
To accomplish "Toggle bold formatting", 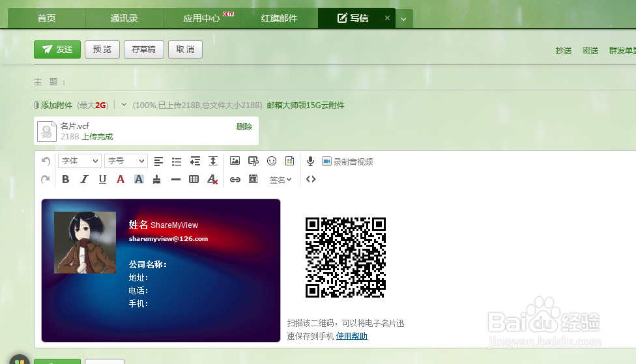I will tap(65, 179).
